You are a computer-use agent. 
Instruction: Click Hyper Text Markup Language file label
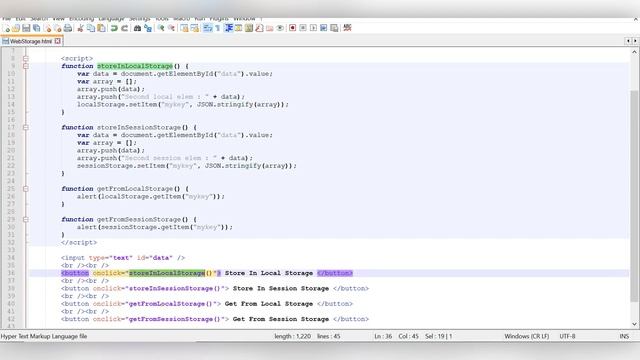tap(44, 336)
